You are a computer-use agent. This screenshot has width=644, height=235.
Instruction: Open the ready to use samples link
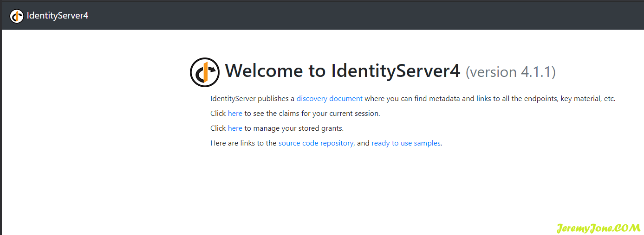[406, 143]
